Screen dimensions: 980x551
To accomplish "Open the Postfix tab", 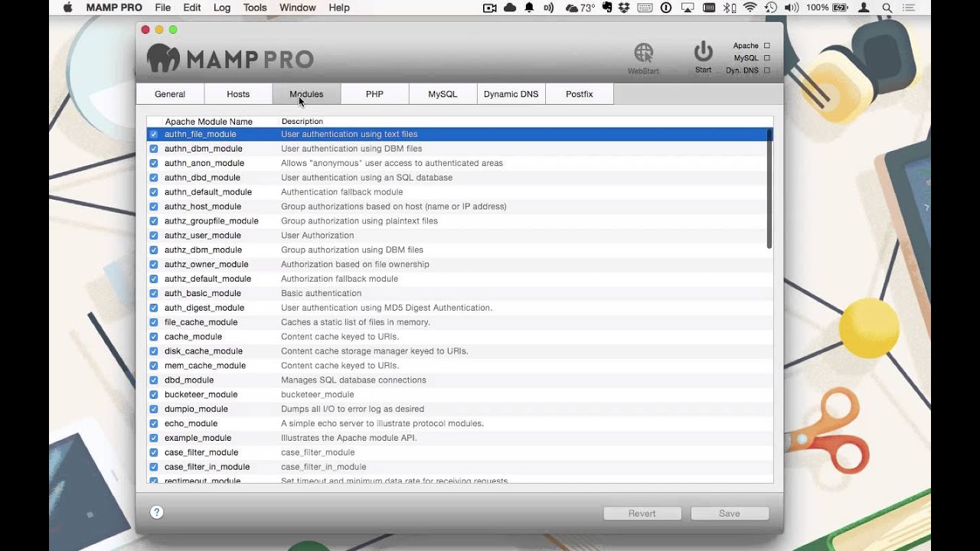I will pos(579,94).
